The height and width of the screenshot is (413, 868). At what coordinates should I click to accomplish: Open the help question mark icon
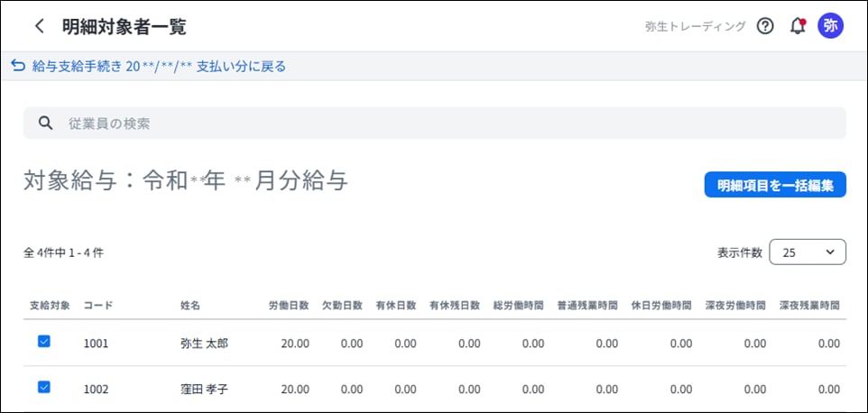765,26
